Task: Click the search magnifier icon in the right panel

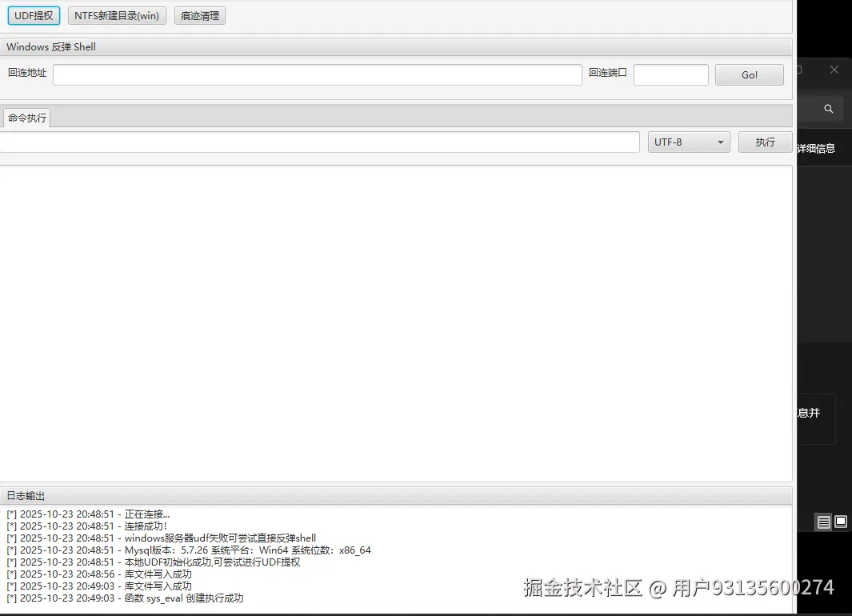Action: pos(827,108)
